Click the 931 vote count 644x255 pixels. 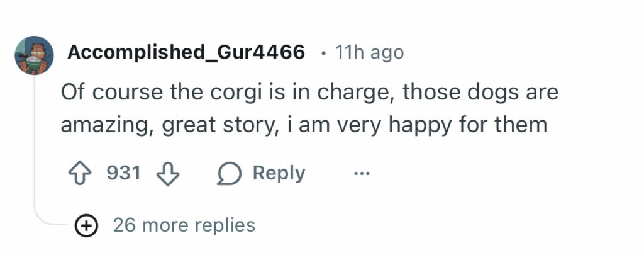pyautogui.click(x=123, y=173)
